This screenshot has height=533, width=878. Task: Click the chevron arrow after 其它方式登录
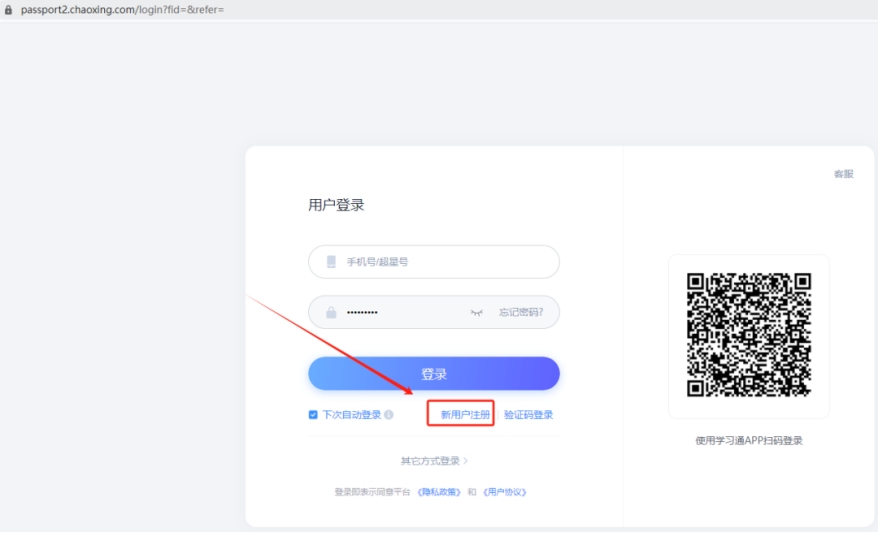pyautogui.click(x=466, y=461)
